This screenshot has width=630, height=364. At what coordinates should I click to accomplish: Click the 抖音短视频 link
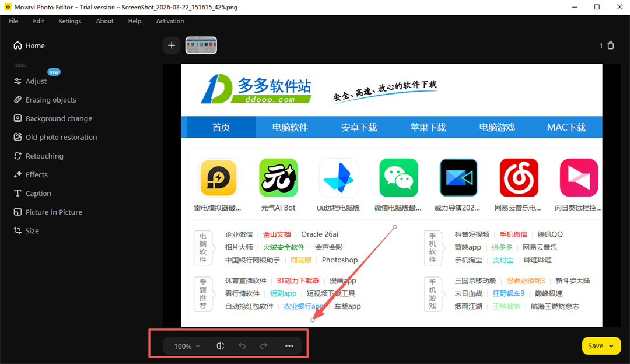[x=472, y=235]
